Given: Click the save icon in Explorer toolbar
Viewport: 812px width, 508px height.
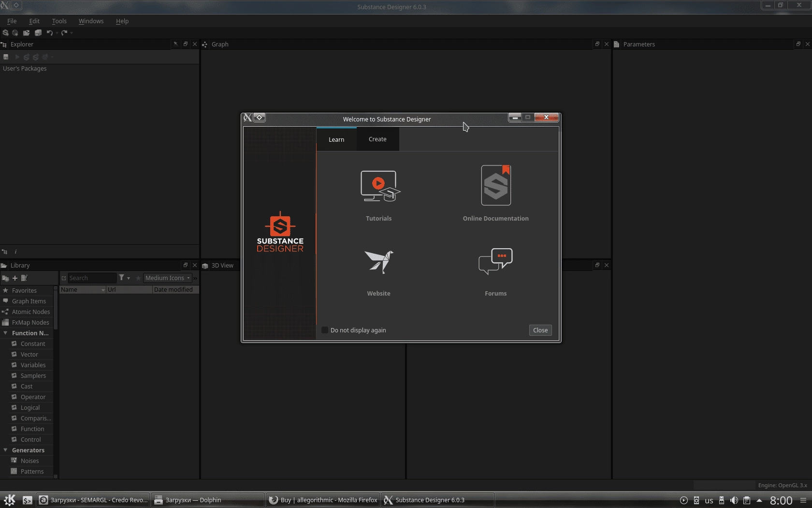Looking at the screenshot, I should (x=6, y=57).
